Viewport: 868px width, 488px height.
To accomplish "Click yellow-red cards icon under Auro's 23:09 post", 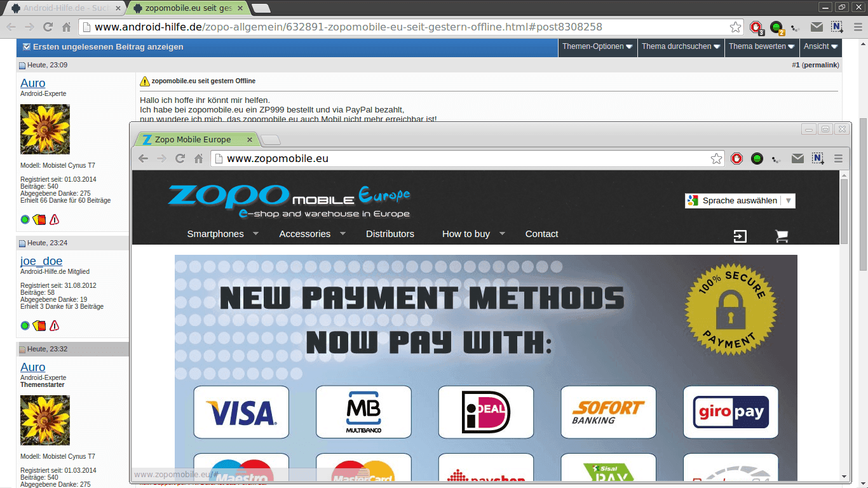I will coord(39,220).
